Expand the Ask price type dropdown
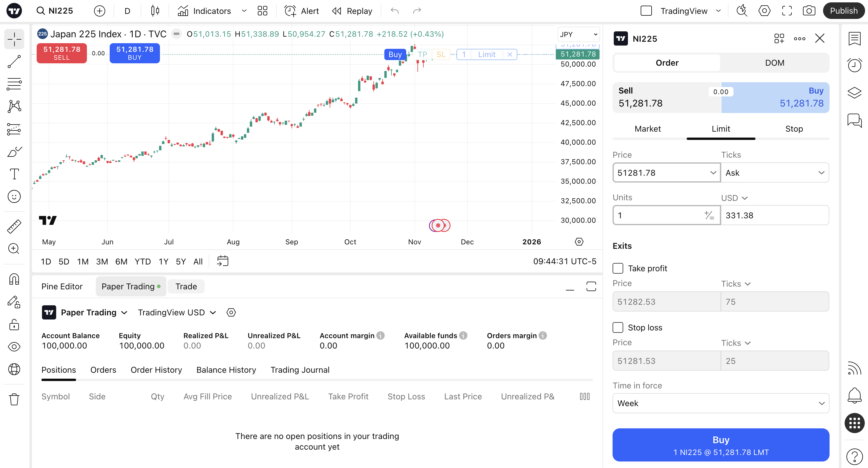This screenshot has height=468, width=868. pos(774,173)
